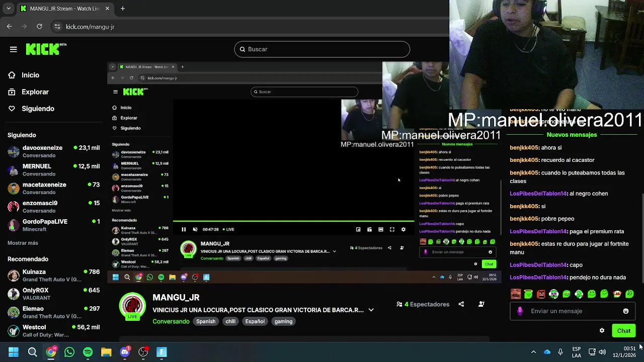Open recommended channel Elemao
This screenshot has width=644, height=362.
pyautogui.click(x=53, y=312)
